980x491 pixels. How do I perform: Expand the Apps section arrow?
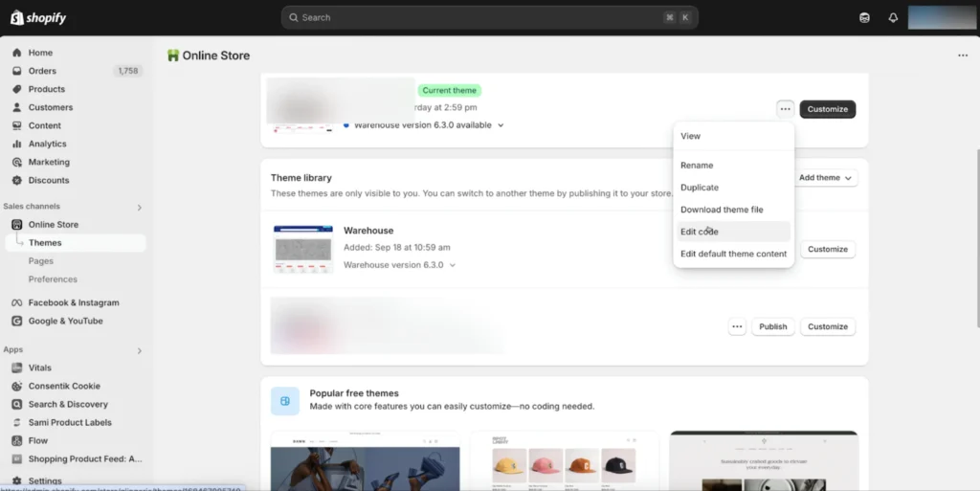tap(140, 350)
